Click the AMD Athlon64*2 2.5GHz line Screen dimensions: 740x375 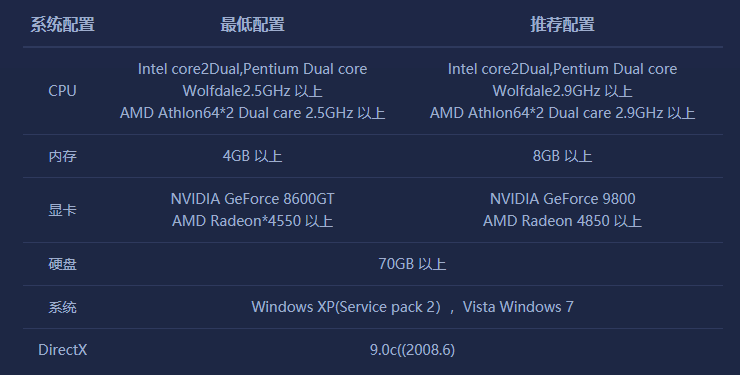click(252, 113)
